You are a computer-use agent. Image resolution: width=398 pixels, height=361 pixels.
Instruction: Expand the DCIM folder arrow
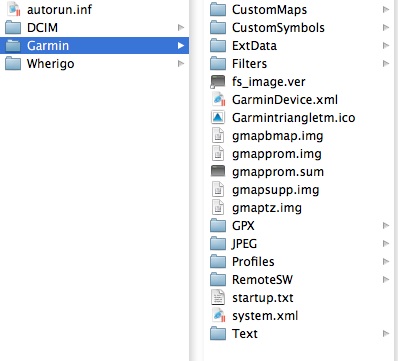point(181,27)
